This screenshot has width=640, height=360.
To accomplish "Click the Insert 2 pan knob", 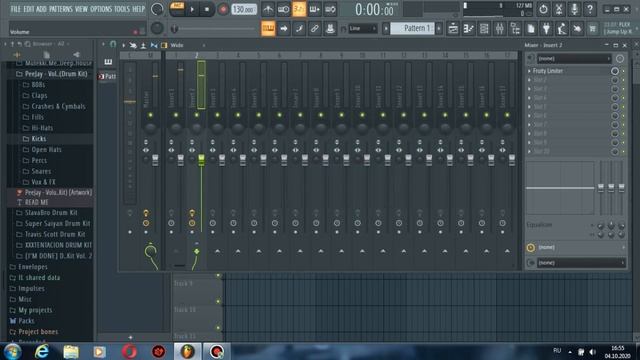I will [197, 128].
